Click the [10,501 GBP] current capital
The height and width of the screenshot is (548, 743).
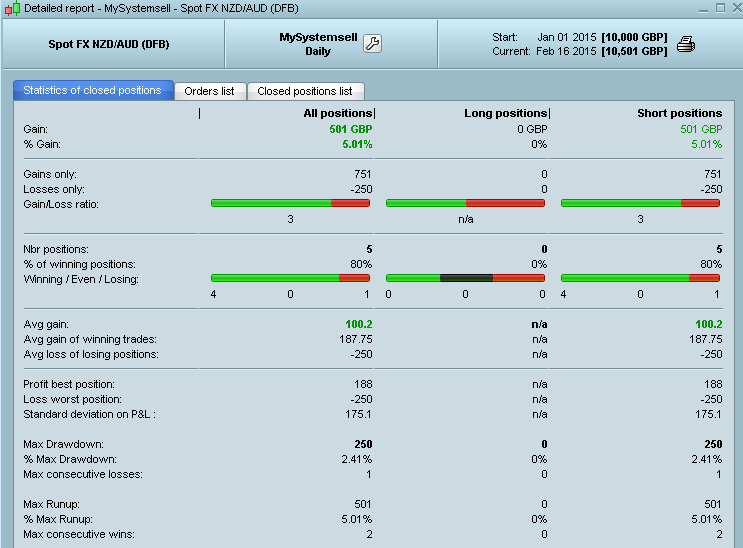pyautogui.click(x=634, y=51)
